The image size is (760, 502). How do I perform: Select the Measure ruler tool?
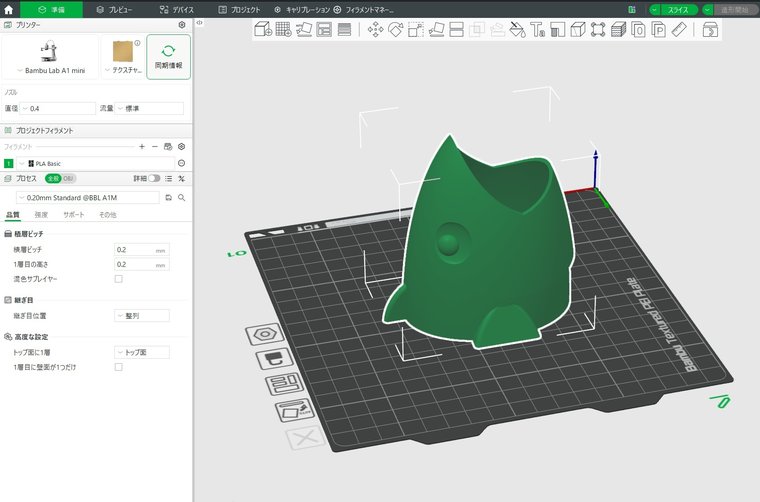(x=679, y=30)
